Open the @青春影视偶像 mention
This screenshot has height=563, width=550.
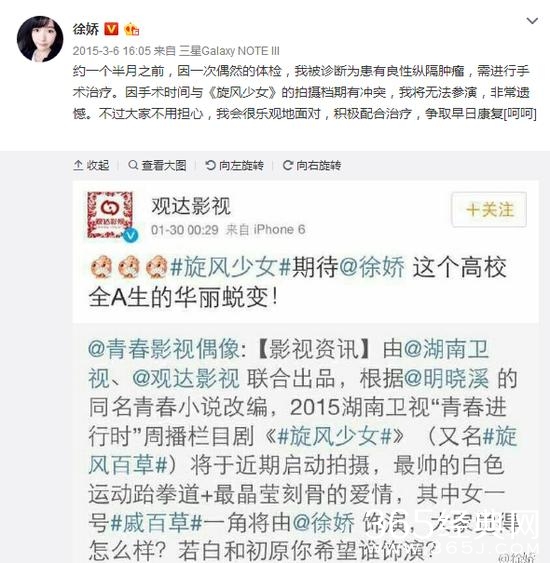point(164,349)
